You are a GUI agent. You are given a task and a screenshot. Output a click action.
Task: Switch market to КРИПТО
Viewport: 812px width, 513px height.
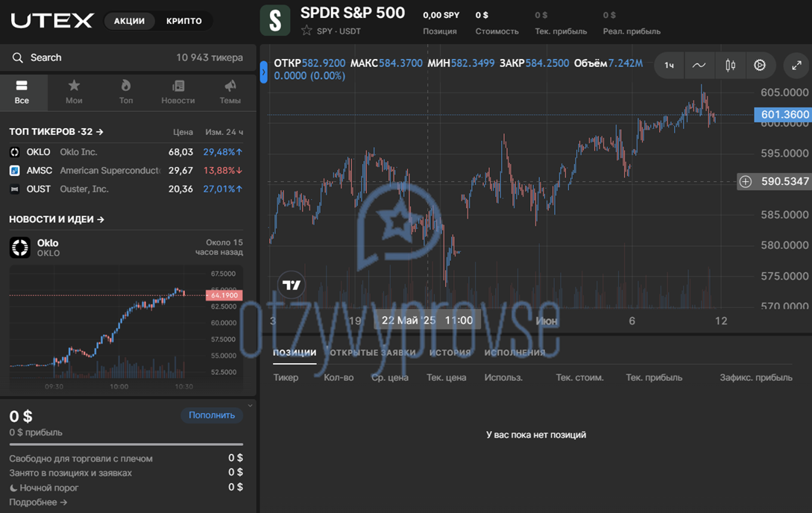(184, 21)
